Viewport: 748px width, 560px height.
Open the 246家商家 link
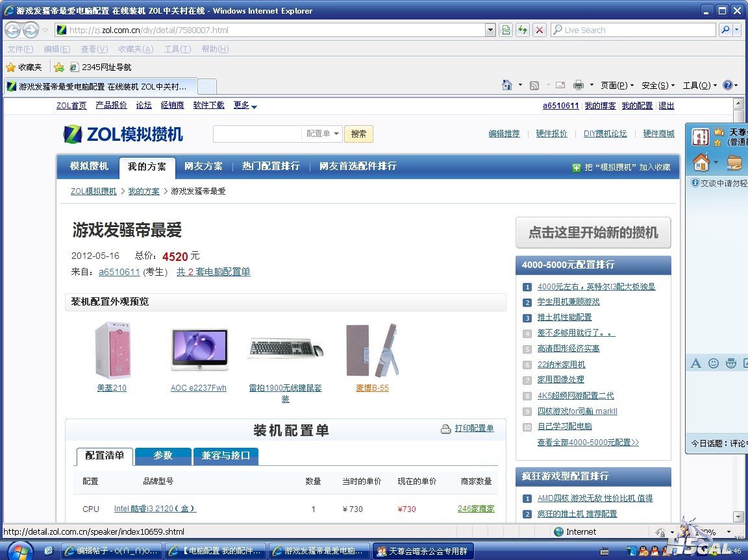click(475, 509)
